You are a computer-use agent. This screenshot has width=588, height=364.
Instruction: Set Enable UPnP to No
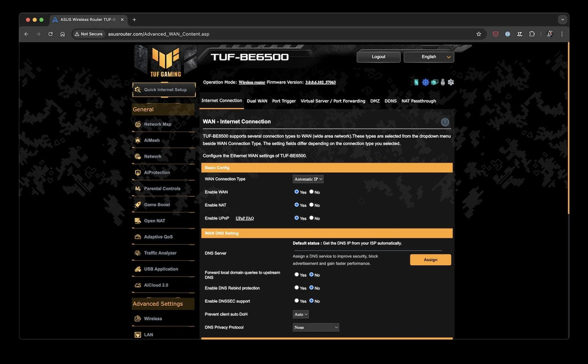tap(311, 218)
